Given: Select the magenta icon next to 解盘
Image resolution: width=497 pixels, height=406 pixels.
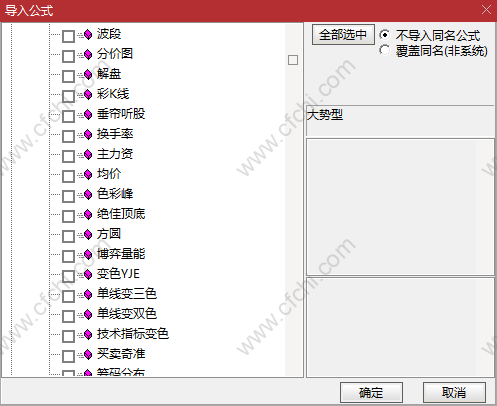Looking at the screenshot, I should click(88, 74).
